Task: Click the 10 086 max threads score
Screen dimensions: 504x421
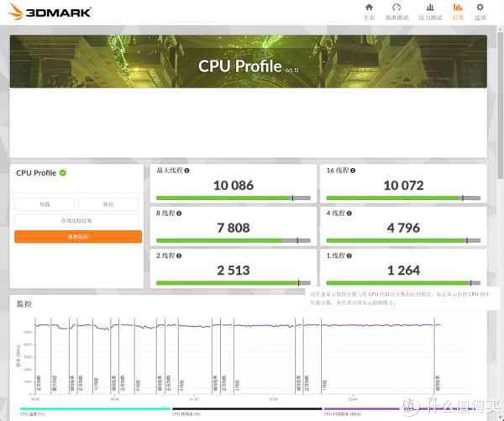Action: click(234, 186)
